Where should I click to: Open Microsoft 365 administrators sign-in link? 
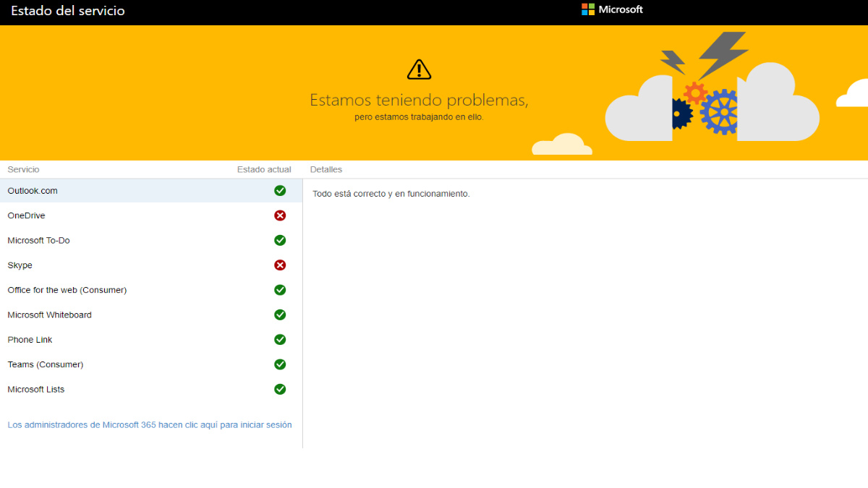[150, 425]
